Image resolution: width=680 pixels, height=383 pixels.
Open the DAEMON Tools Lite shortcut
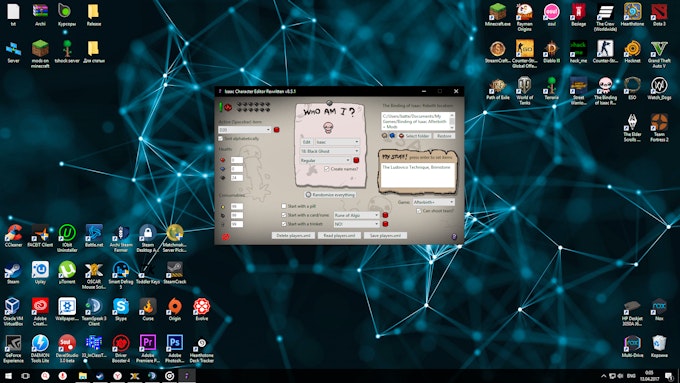40,348
